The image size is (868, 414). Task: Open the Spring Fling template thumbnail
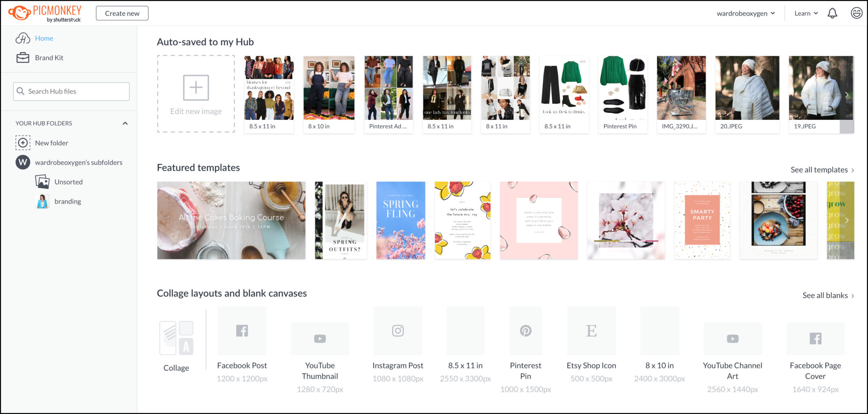pos(401,220)
